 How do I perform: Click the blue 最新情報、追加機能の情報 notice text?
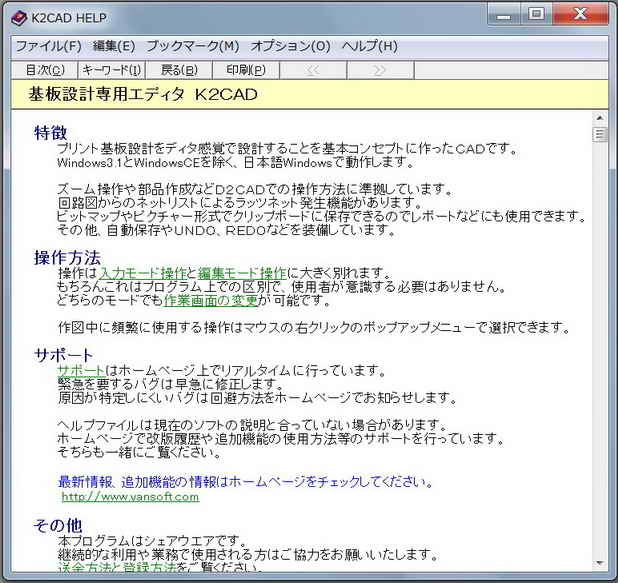(x=245, y=482)
